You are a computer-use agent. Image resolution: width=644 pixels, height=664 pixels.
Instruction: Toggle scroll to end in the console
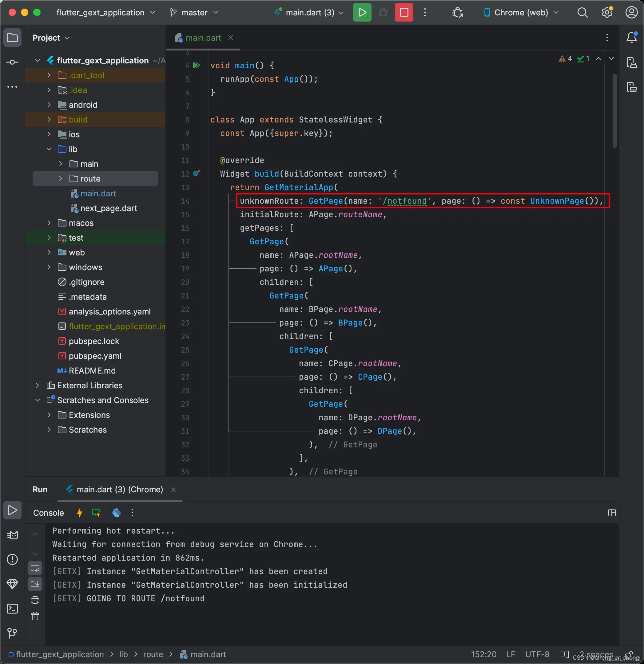(x=35, y=584)
